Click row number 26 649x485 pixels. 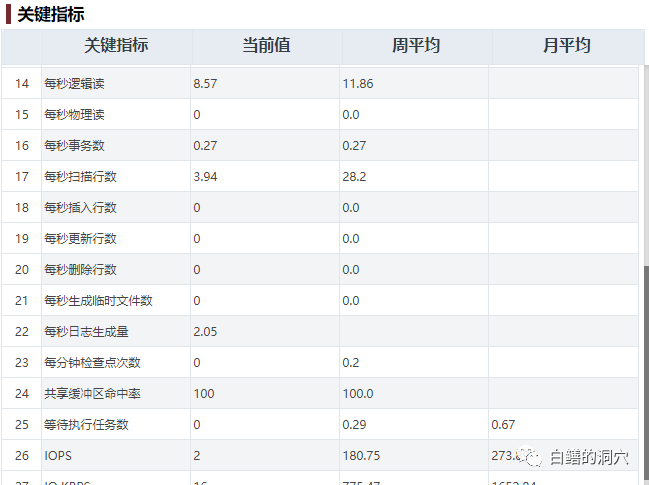22,456
